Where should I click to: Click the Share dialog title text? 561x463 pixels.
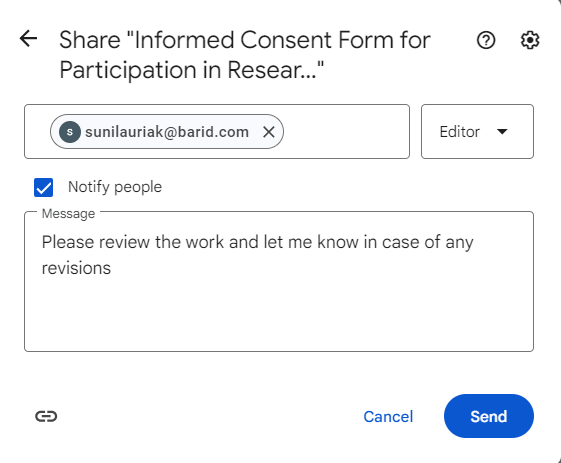pos(245,54)
